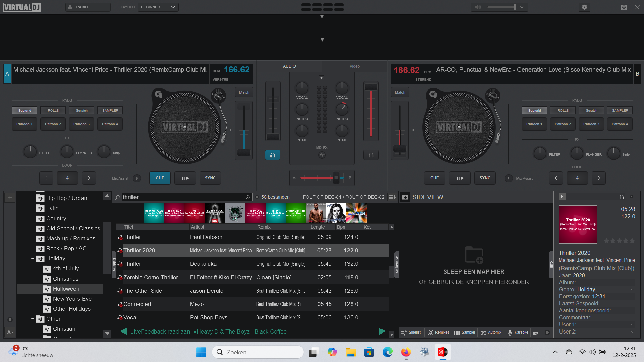This screenshot has width=644, height=362.
Task: Click the search magnifier icon in browser
Action: coord(117,197)
